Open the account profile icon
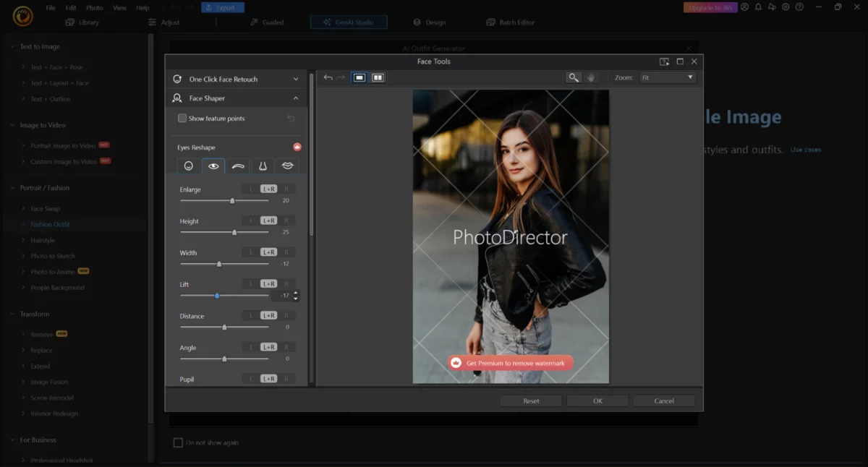 (745, 7)
